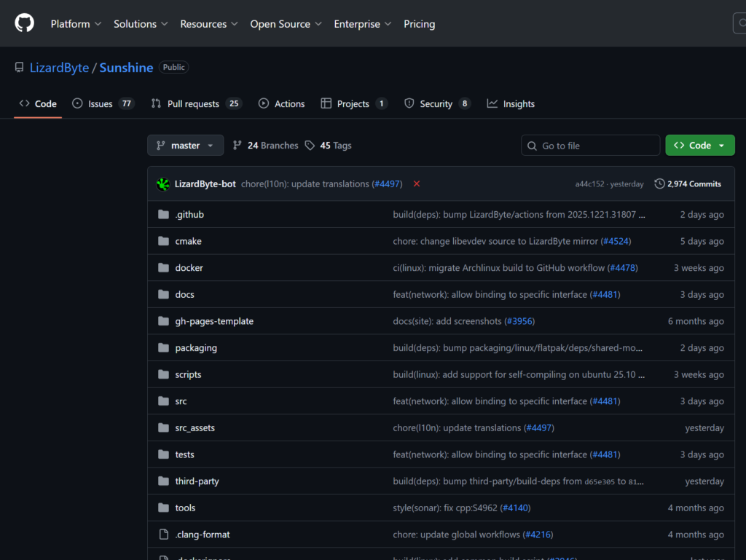746x560 pixels.
Task: Click the commits history clock icon
Action: [x=659, y=184]
